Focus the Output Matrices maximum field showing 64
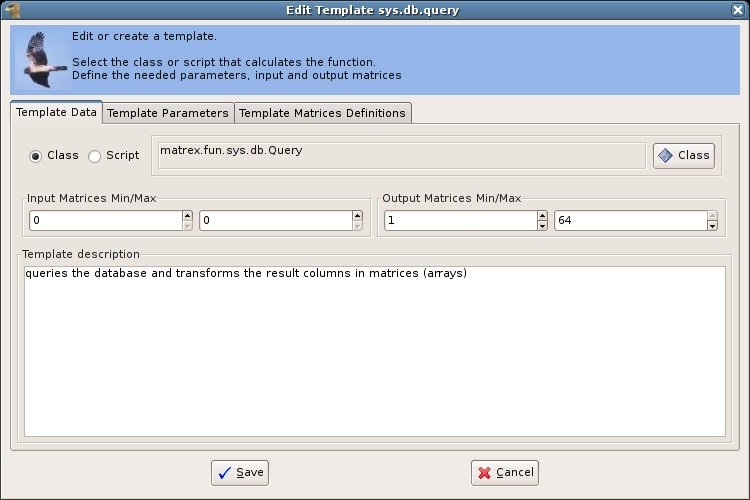This screenshot has height=500, width=750. click(x=631, y=221)
